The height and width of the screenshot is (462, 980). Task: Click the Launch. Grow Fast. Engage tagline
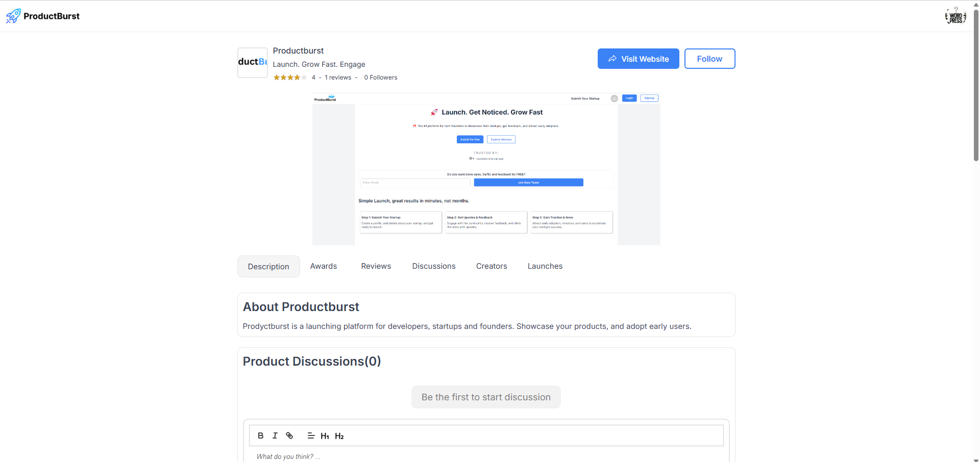coord(319,64)
